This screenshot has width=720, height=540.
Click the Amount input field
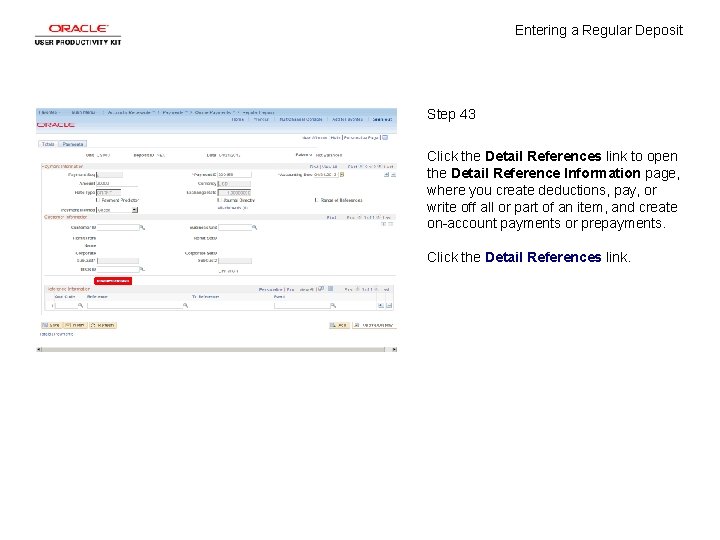click(117, 183)
